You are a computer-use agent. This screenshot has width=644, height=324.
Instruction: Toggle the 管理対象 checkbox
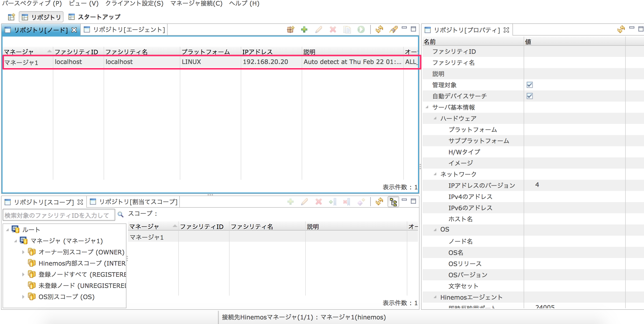pos(529,85)
